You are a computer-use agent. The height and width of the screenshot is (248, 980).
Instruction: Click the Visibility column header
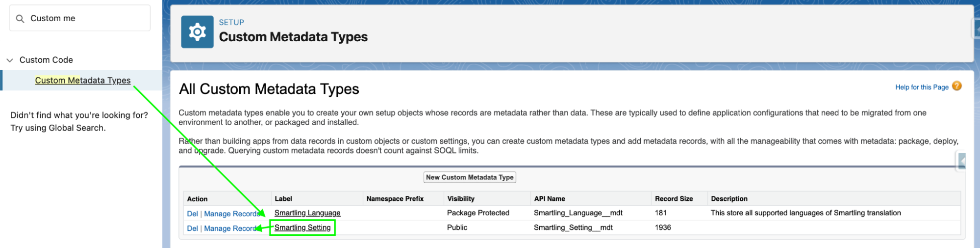[460, 199]
